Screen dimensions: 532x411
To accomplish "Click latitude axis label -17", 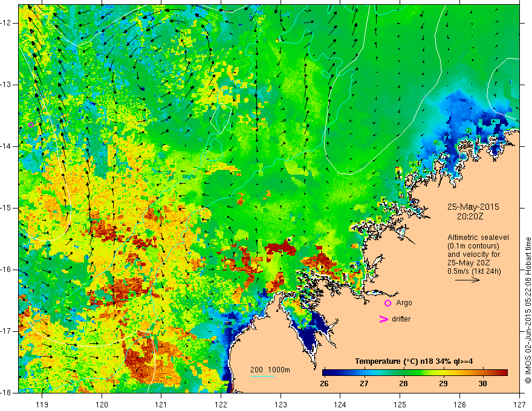I will (x=6, y=331).
